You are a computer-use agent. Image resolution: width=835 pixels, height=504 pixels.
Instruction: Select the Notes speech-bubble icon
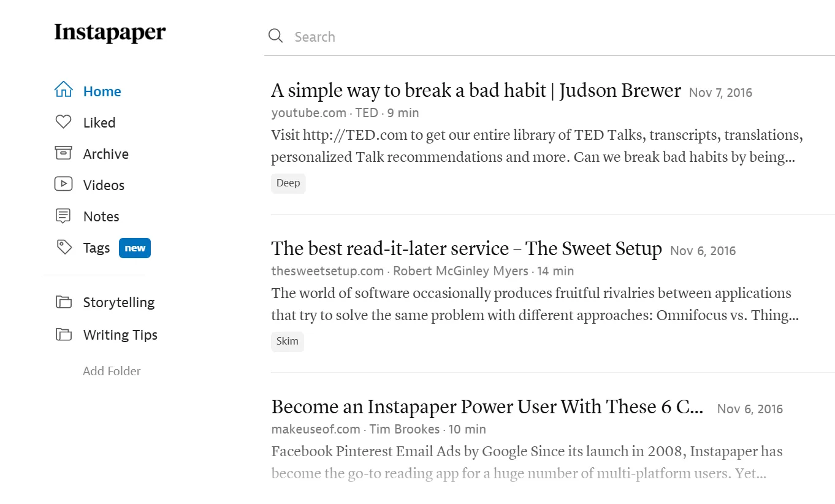pyautogui.click(x=63, y=216)
